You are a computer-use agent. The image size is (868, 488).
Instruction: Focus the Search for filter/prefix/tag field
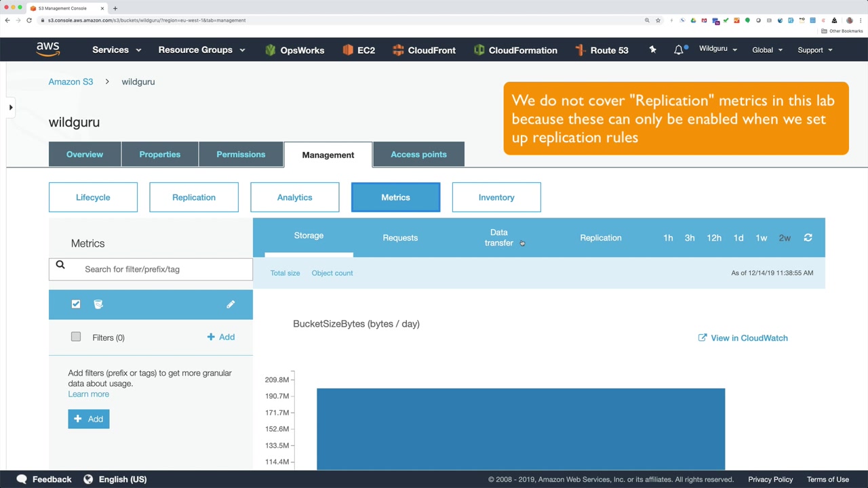click(151, 269)
